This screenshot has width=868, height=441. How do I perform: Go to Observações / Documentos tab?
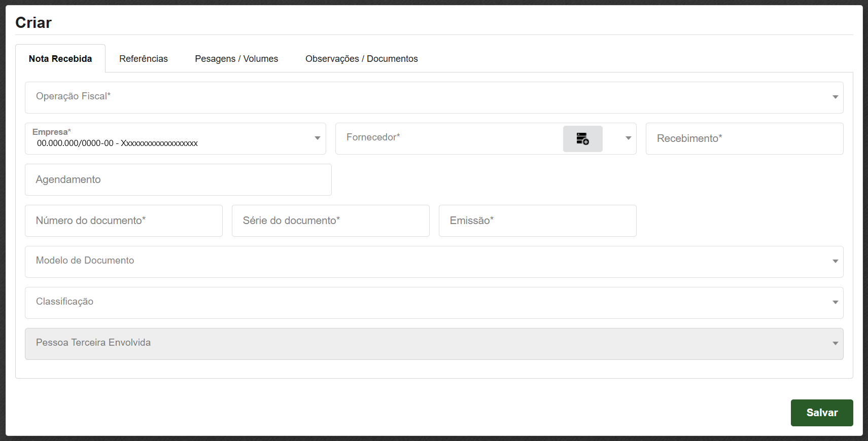coord(361,59)
